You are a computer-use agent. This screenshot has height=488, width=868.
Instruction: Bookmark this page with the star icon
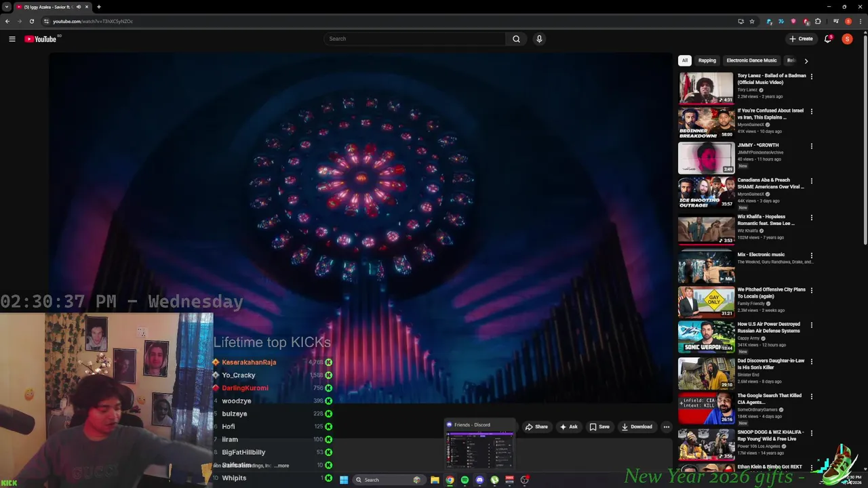(752, 21)
